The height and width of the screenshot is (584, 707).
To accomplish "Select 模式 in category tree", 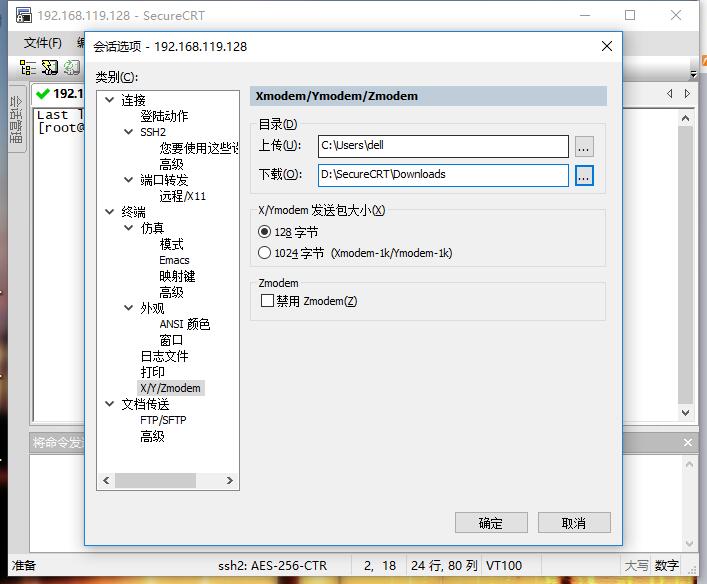I will [x=171, y=244].
